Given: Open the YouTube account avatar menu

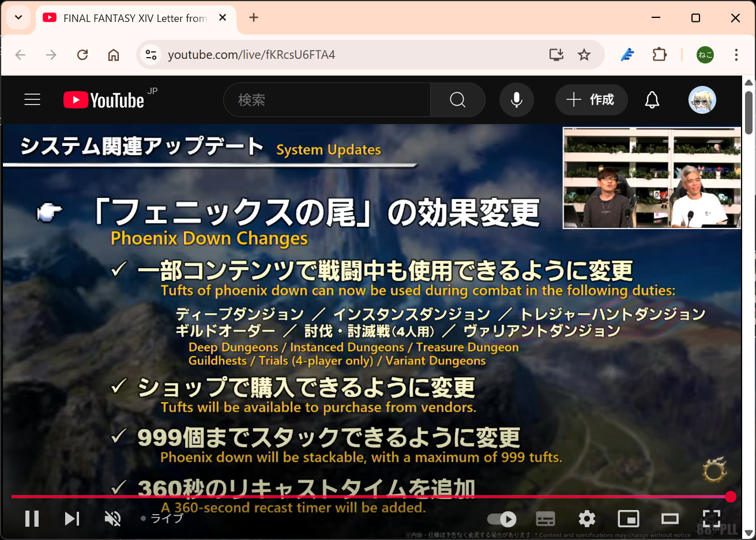Looking at the screenshot, I should tap(702, 100).
